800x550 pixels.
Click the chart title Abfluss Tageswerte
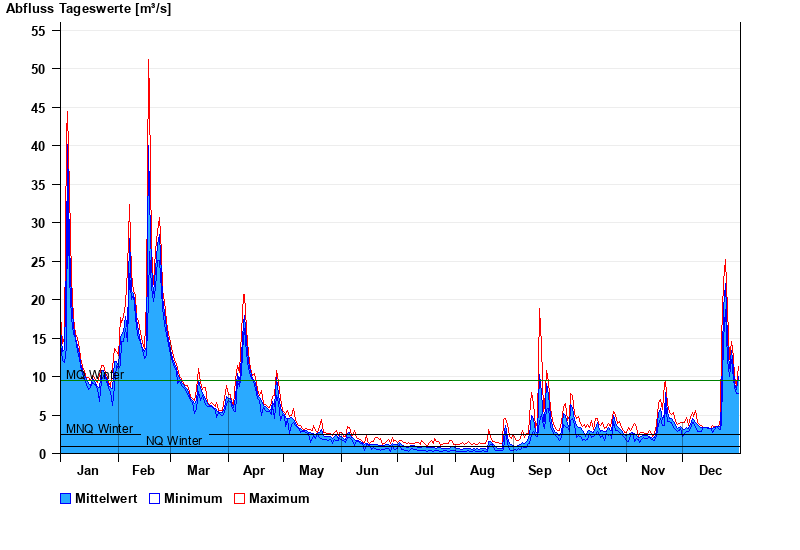(x=88, y=9)
